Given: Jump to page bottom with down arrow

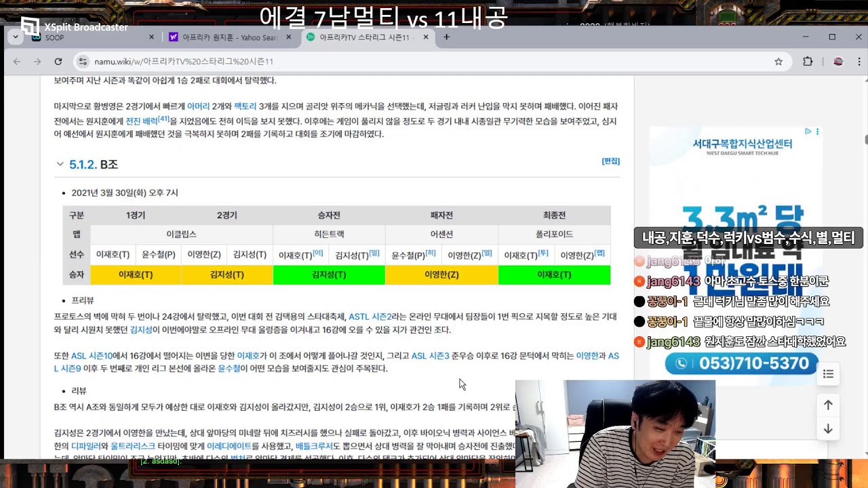Looking at the screenshot, I should (828, 429).
